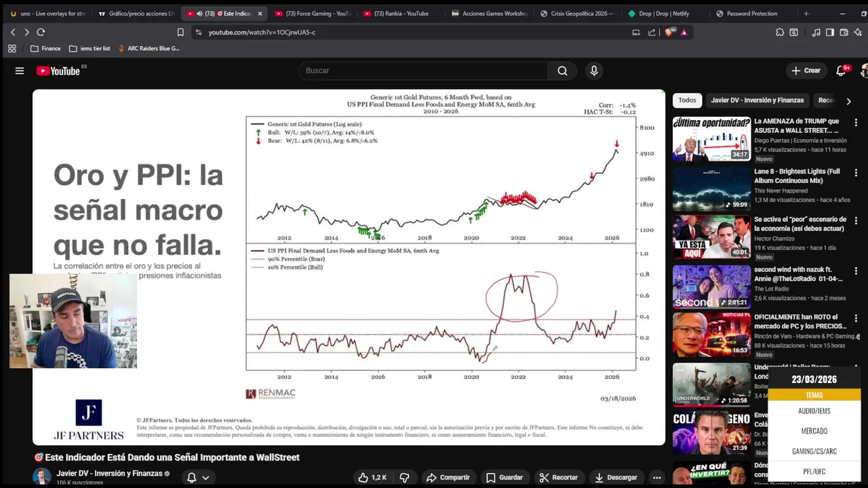Viewport: 868px width, 488px height.
Task: Click the search magnifier button
Action: pyautogui.click(x=562, y=70)
